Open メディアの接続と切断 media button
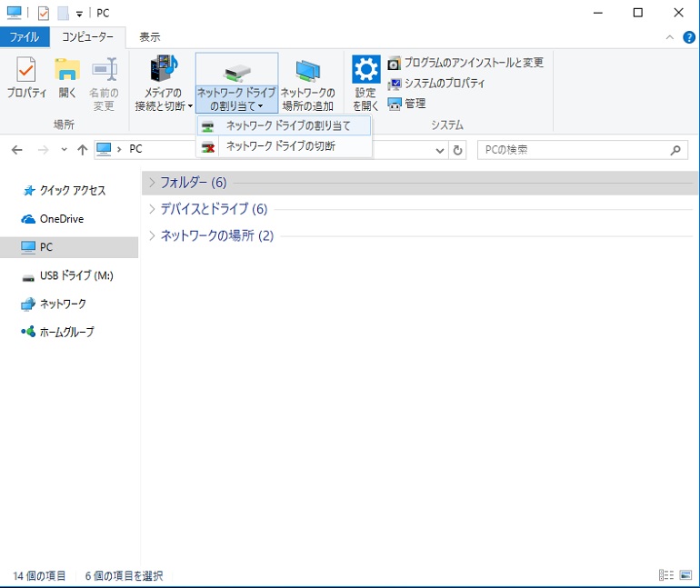Screen dimensions: 700x588 (x=164, y=84)
